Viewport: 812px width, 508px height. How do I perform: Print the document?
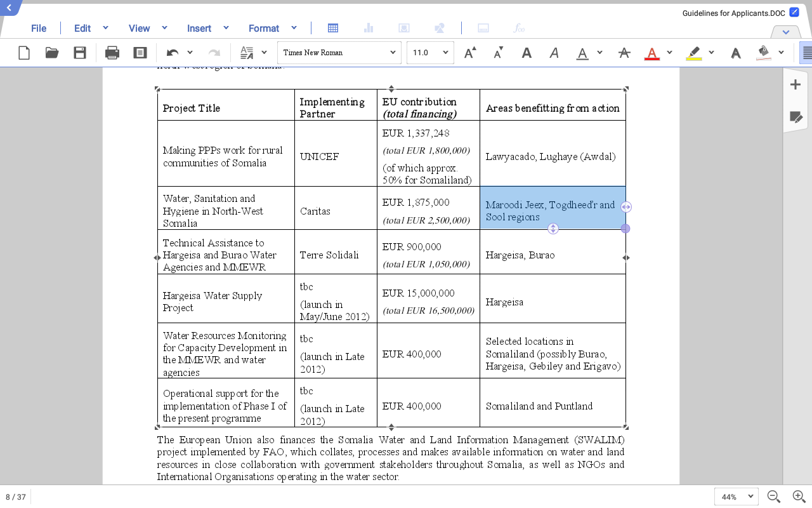(x=112, y=53)
